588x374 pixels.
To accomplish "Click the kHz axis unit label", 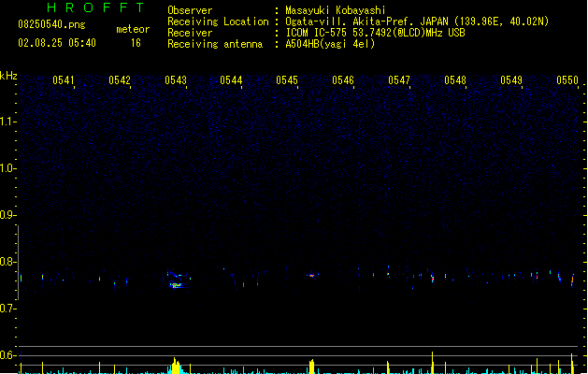I will click(x=8, y=76).
